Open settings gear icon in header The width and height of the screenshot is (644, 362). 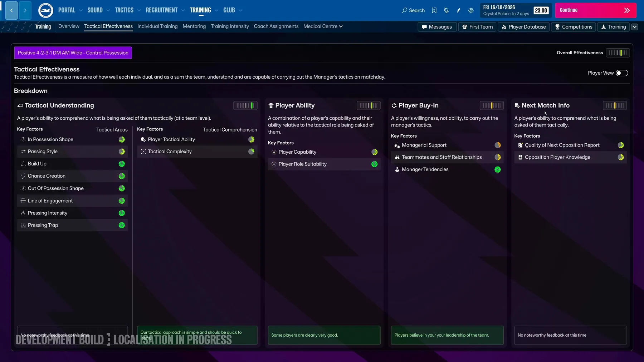point(471,10)
